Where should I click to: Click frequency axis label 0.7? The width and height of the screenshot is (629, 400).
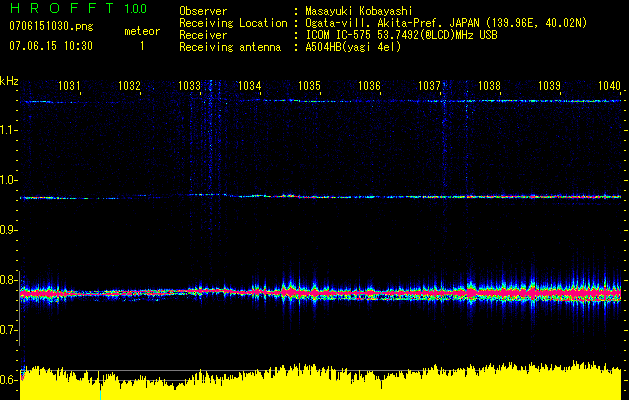tap(8, 330)
